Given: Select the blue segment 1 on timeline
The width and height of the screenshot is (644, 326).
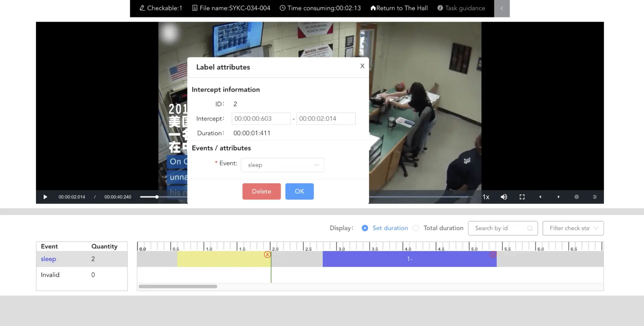Looking at the screenshot, I should tap(409, 259).
